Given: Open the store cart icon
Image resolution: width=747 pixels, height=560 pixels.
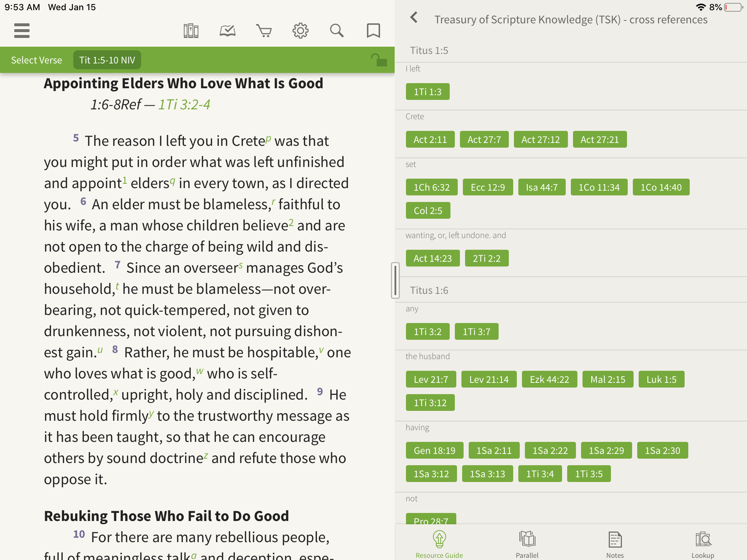Looking at the screenshot, I should point(264,31).
